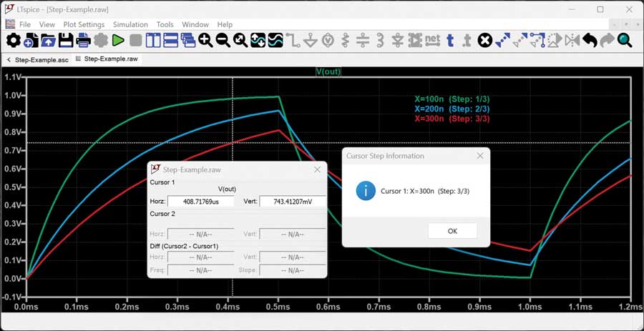Click the Save floppy disk icon
This screenshot has height=331, width=644.
[66, 41]
